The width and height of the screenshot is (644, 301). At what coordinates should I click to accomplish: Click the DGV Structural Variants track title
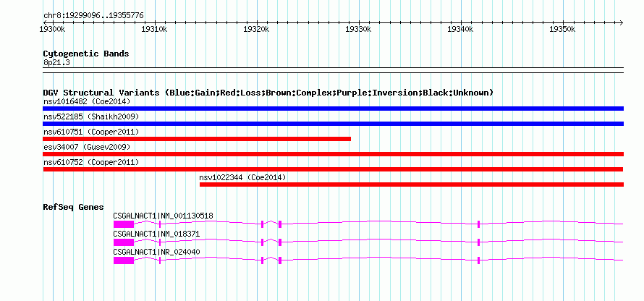(x=268, y=93)
